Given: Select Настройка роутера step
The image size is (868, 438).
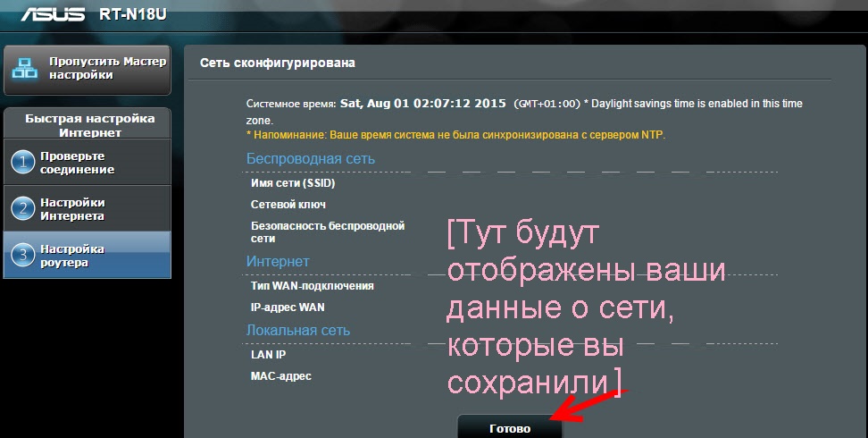Looking at the screenshot, I should [88, 255].
